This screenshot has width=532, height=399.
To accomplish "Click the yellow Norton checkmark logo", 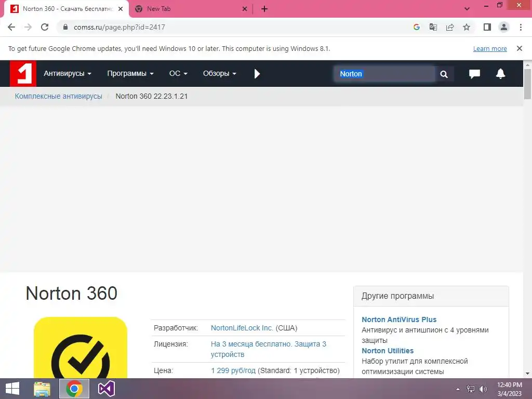I will (x=81, y=348).
